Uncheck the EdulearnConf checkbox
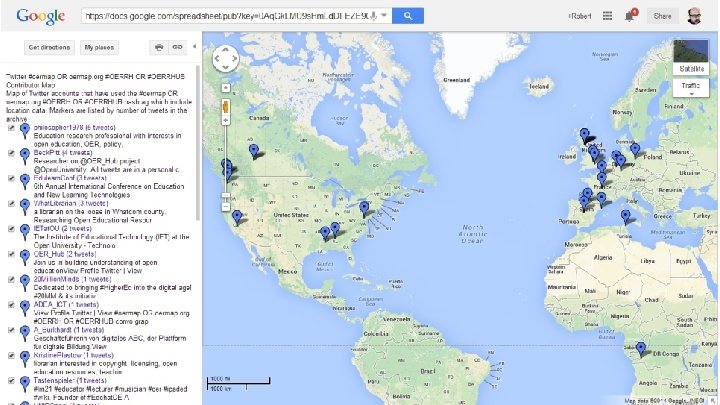Image resolution: width=720 pixels, height=405 pixels. click(x=11, y=178)
